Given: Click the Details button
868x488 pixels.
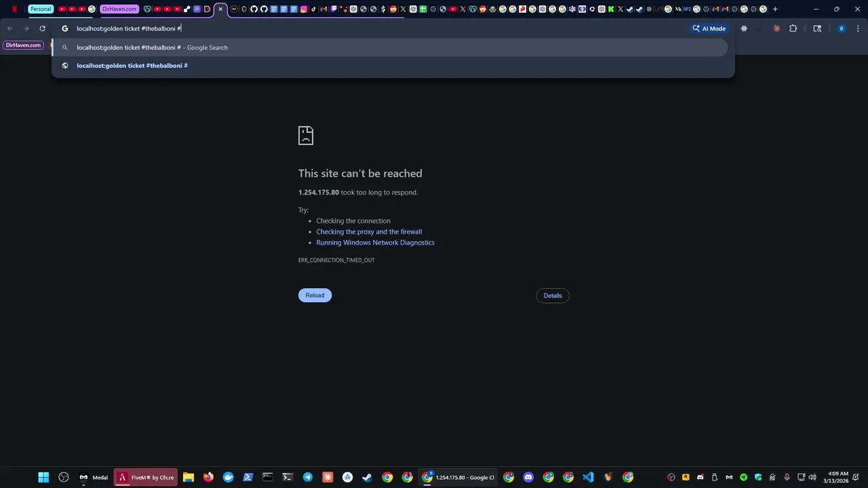Looking at the screenshot, I should pyautogui.click(x=553, y=296).
